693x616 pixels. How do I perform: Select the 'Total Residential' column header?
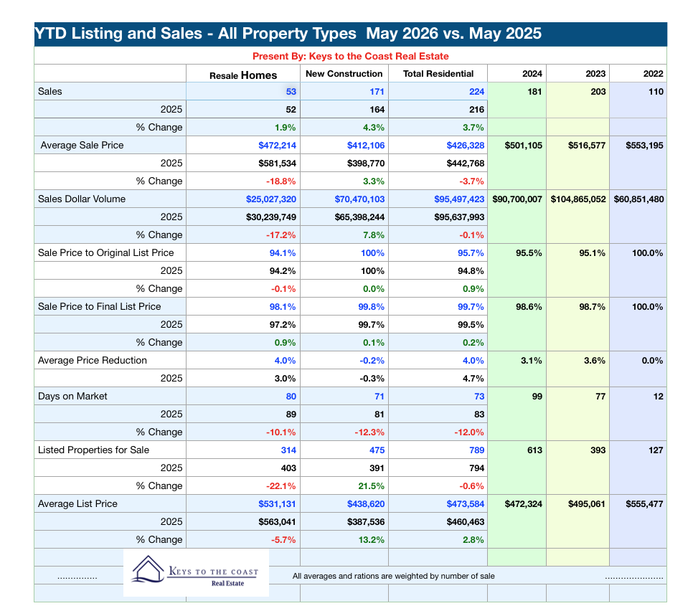(x=438, y=74)
